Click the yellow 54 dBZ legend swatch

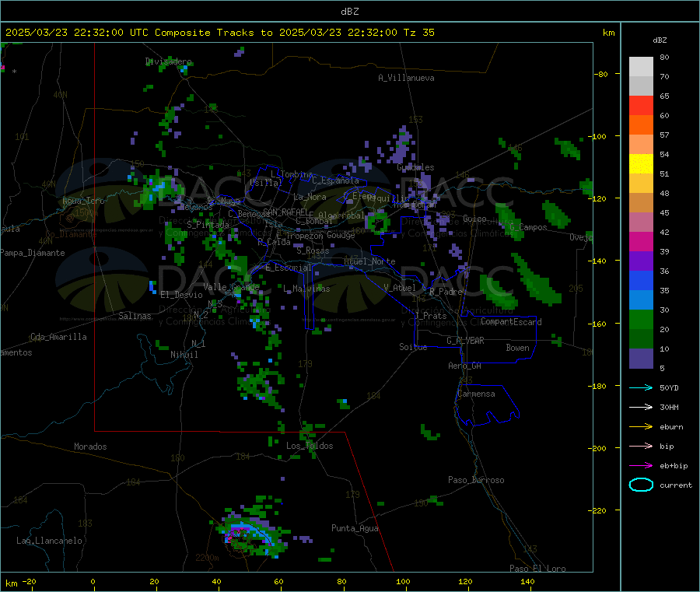[x=641, y=164]
